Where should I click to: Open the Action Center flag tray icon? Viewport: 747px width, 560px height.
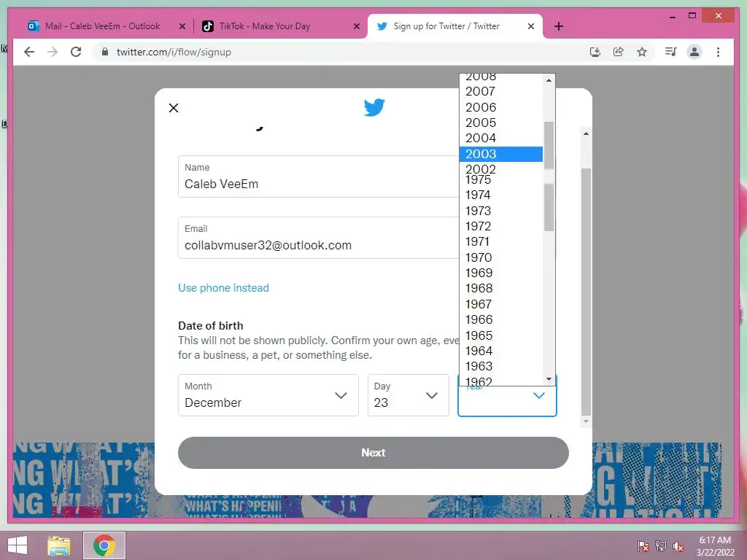tap(643, 546)
